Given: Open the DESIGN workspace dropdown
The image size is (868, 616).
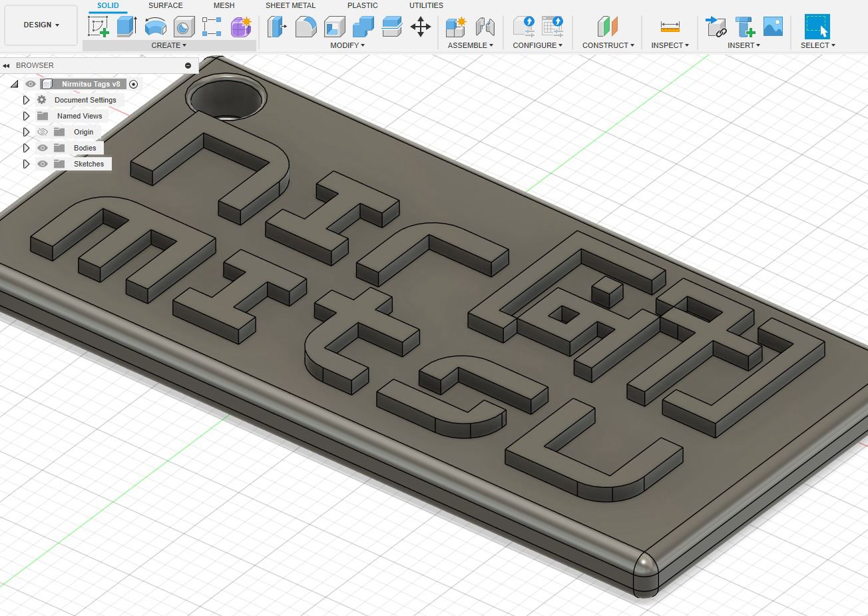Looking at the screenshot, I should click(x=41, y=25).
